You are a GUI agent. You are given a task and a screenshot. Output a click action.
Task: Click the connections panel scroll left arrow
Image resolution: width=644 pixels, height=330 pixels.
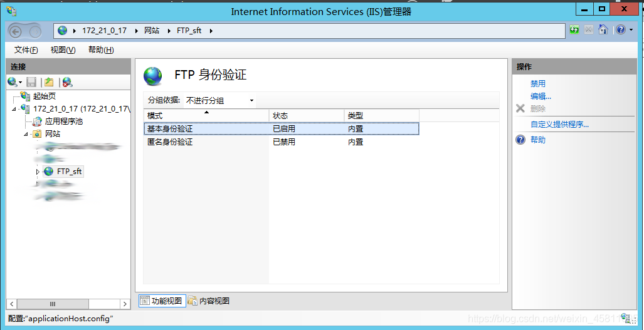coord(12,304)
